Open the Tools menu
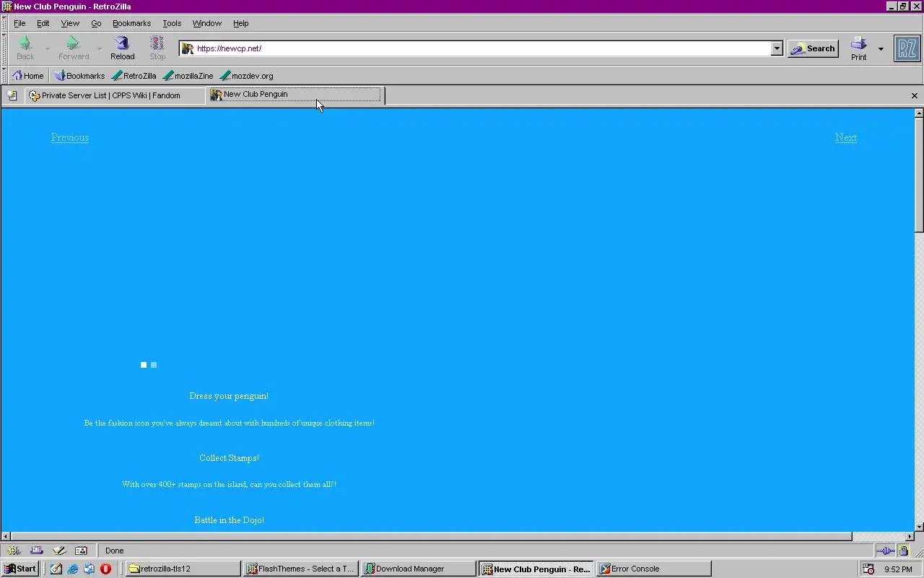The height and width of the screenshot is (578, 924). [172, 23]
